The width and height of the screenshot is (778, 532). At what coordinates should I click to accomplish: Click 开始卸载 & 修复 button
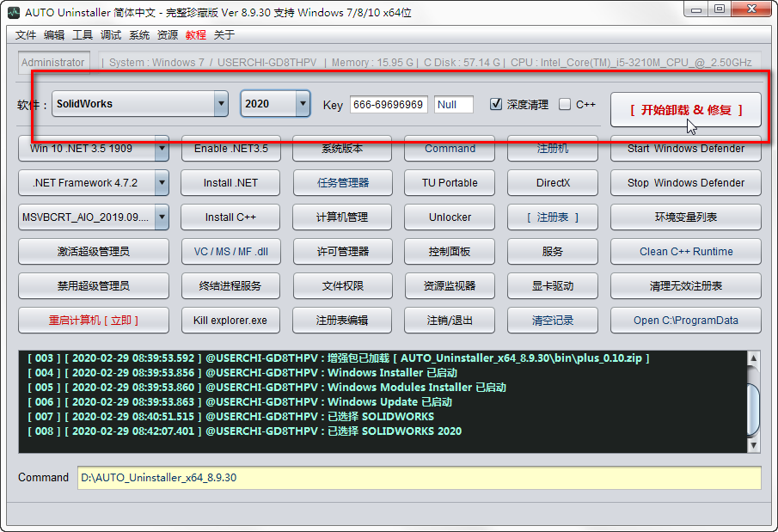point(686,110)
